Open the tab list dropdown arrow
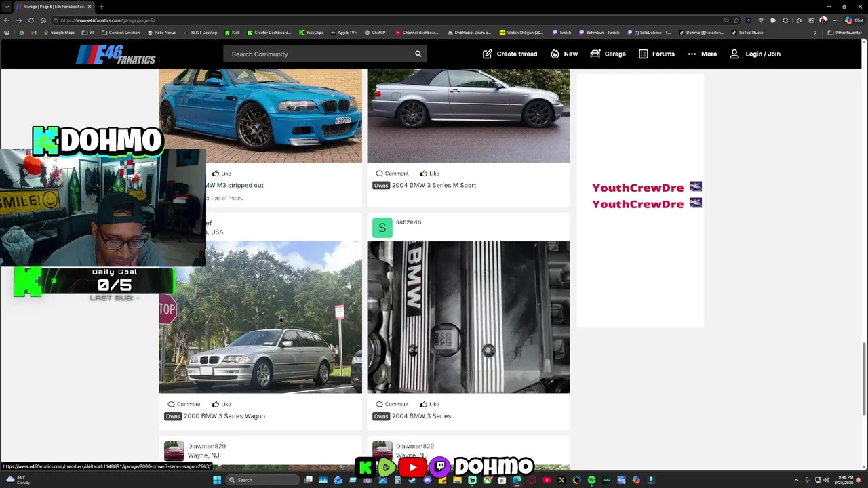Viewport: 868px width, 488px height. (x=7, y=7)
